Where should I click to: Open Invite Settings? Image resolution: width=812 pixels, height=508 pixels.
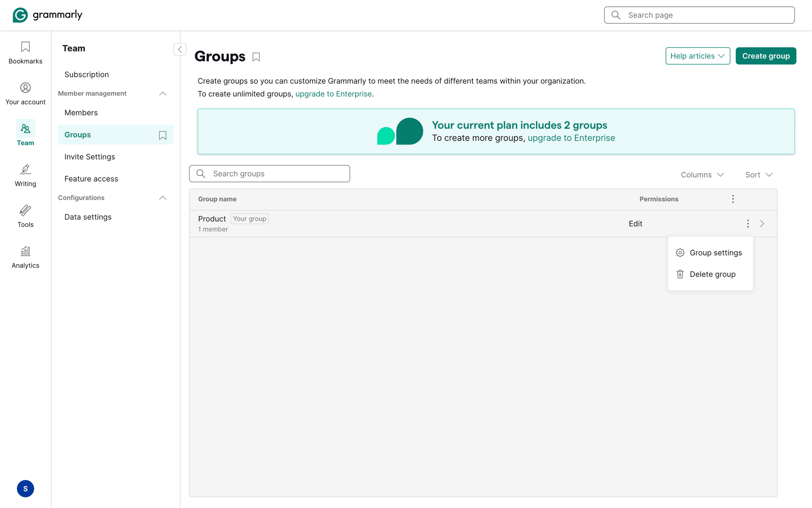[x=90, y=157]
